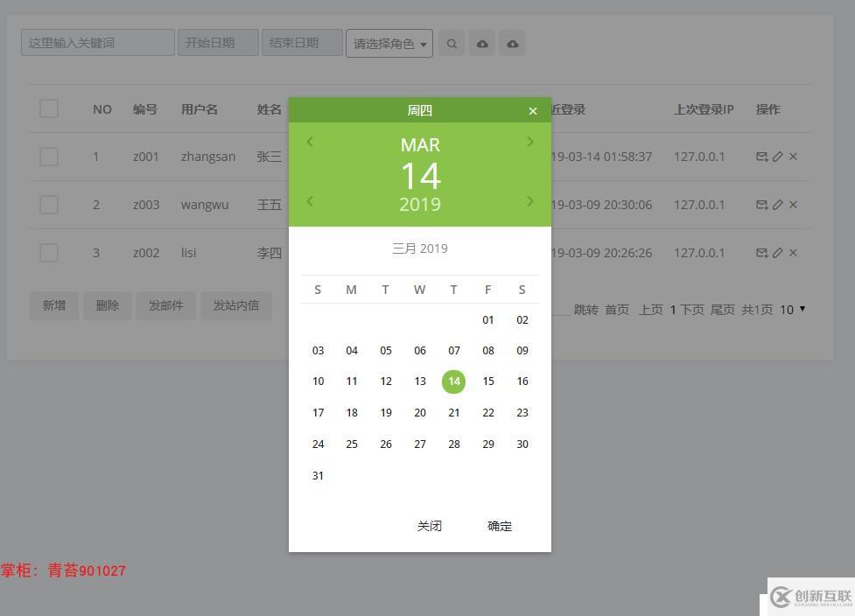855x616 pixels.
Task: Edit pencil icon for lisi row
Action: pyautogui.click(x=778, y=253)
